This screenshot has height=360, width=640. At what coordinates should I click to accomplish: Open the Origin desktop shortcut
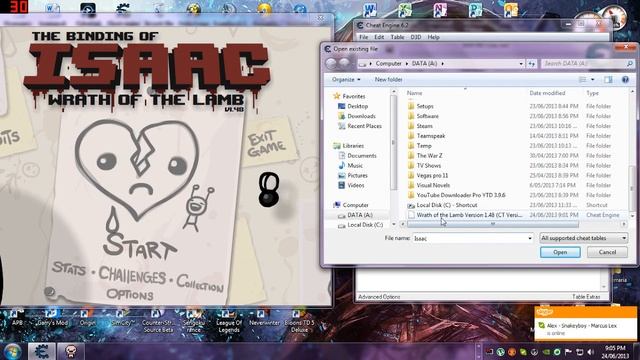87,318
